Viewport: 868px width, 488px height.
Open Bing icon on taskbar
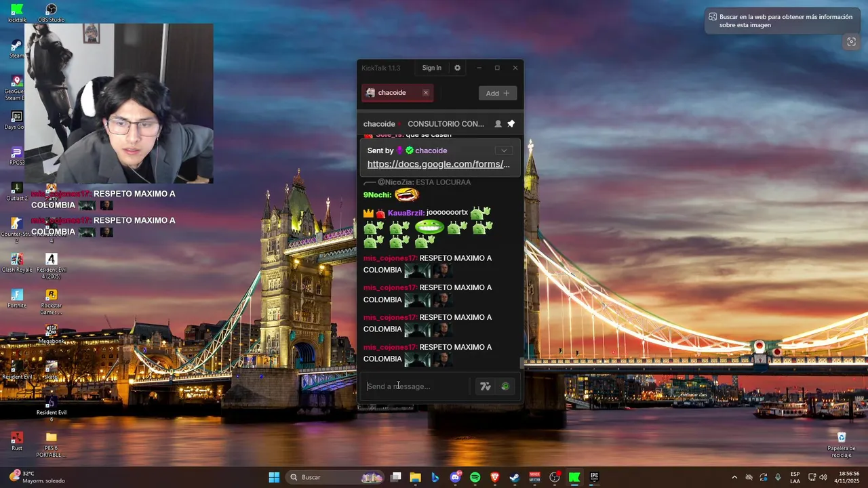[x=435, y=477]
